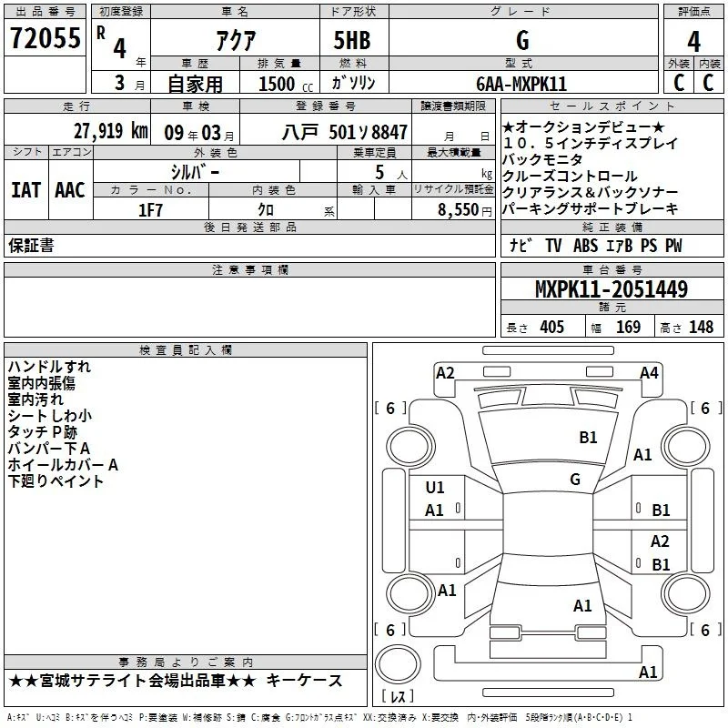Click the A2 mark on the rear door
This screenshot has height=728, width=728.
tap(659, 541)
